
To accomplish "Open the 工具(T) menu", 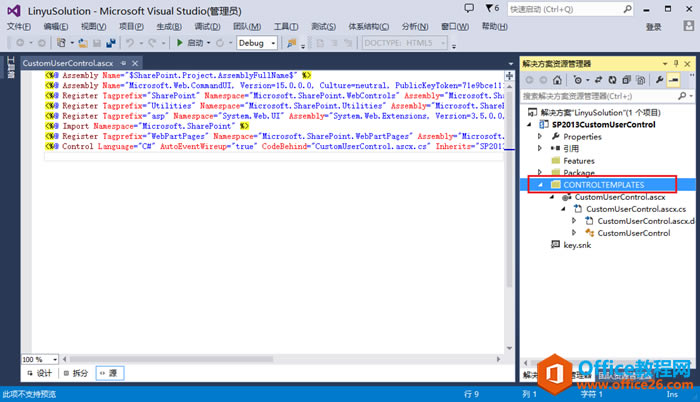I will (286, 27).
